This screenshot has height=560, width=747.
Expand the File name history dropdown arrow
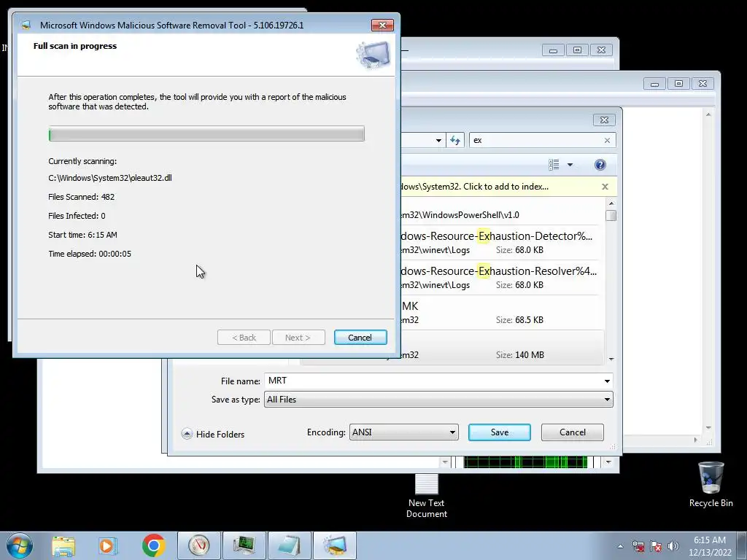click(607, 381)
